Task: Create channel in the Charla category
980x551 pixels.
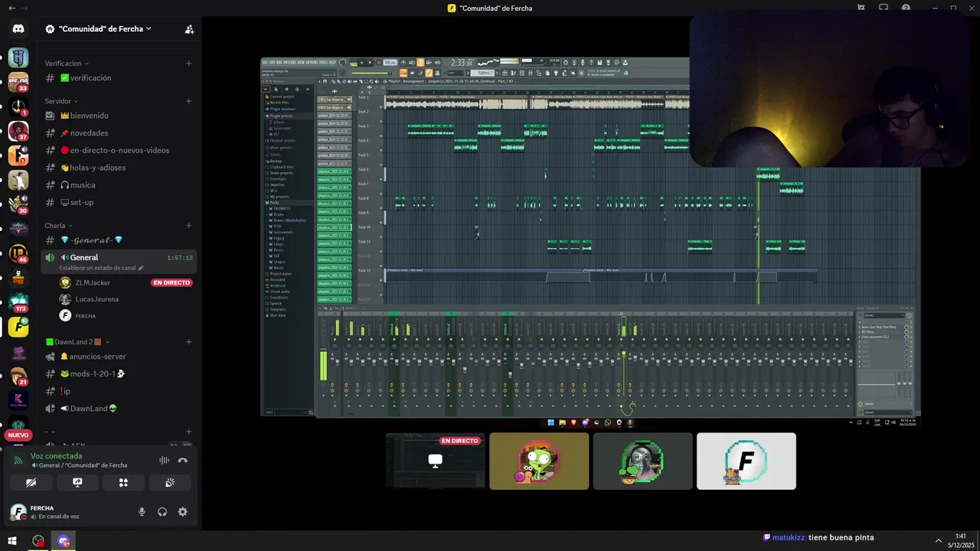Action: (x=188, y=226)
